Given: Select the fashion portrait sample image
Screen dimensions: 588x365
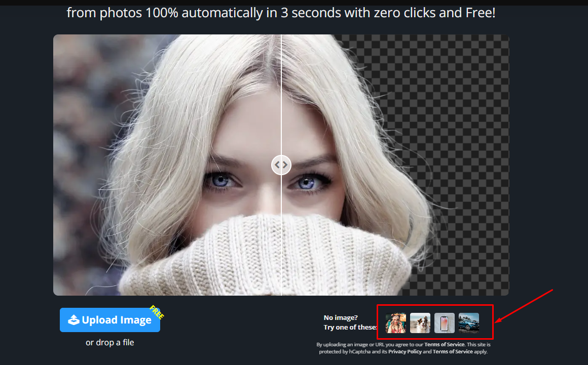Looking at the screenshot, I should click(x=396, y=322).
